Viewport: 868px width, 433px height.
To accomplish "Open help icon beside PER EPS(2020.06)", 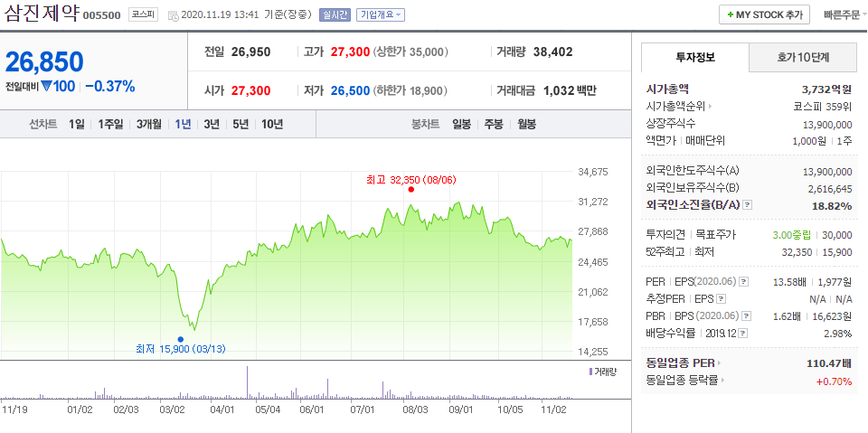I will (x=743, y=282).
